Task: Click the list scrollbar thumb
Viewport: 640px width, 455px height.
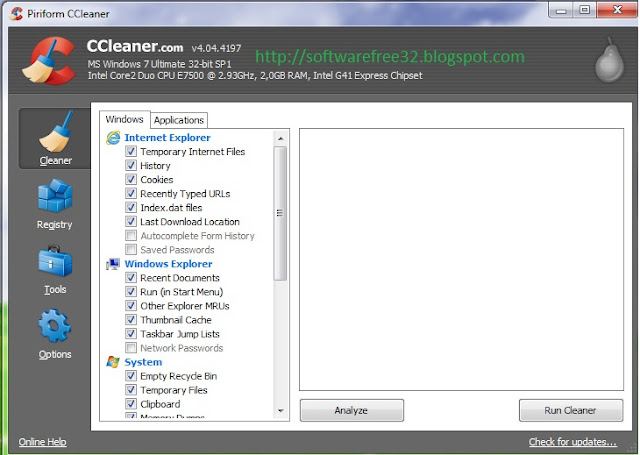Action: tap(280, 213)
